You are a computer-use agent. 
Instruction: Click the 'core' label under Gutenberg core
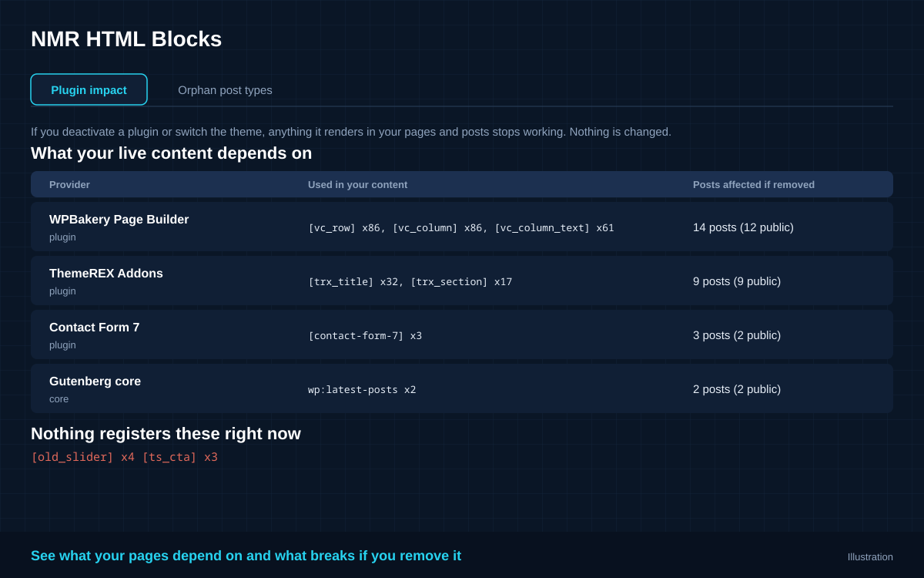pyautogui.click(x=59, y=399)
